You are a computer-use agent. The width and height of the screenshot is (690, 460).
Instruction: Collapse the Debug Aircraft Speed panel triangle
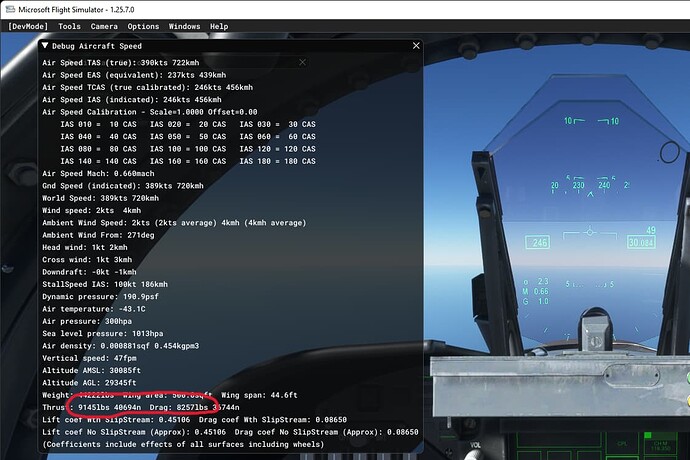click(45, 45)
